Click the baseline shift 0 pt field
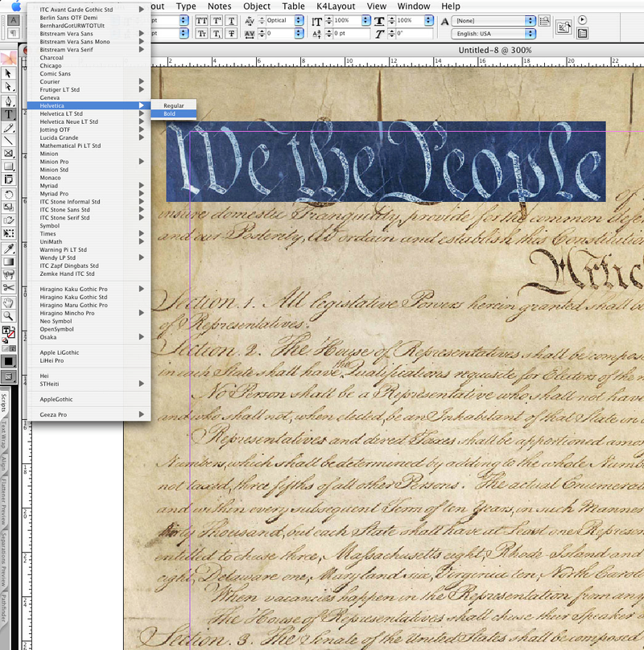This screenshot has width=644, height=650. click(x=351, y=34)
